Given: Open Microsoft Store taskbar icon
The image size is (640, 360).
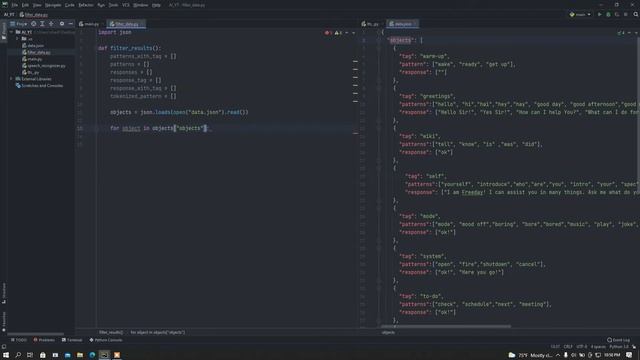Looking at the screenshot, I should [x=42, y=355].
